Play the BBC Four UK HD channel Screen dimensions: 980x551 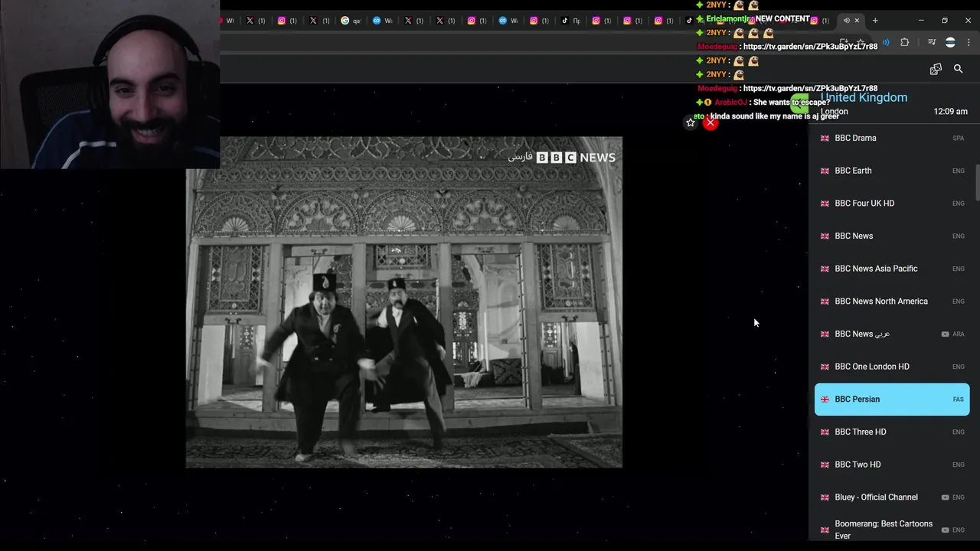(x=892, y=204)
